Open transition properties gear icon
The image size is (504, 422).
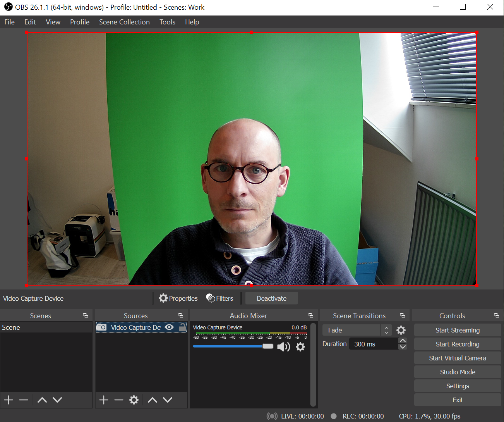coord(401,330)
